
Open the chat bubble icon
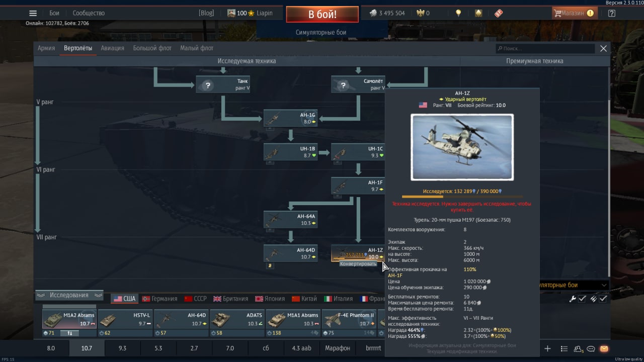(591, 348)
